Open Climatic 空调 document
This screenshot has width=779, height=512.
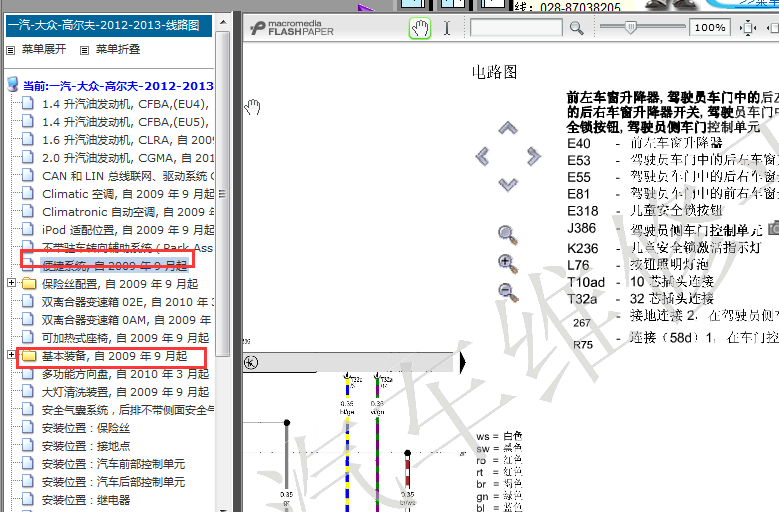(x=128, y=194)
